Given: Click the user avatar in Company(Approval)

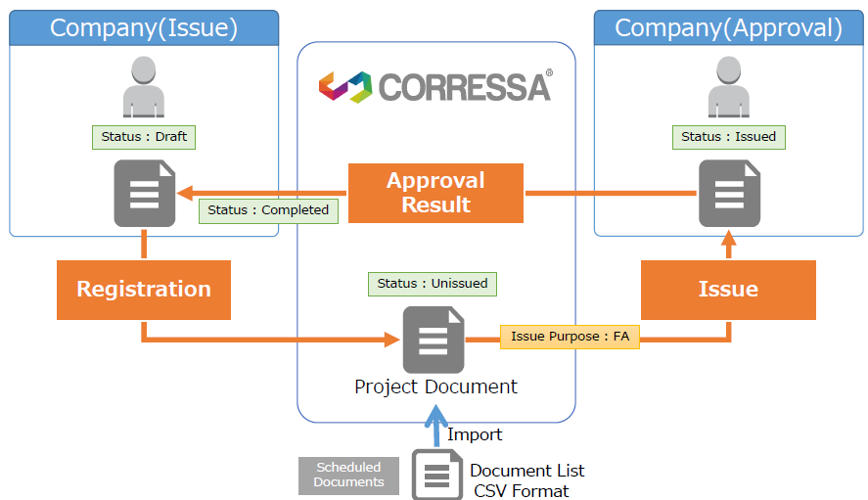Looking at the screenshot, I should pos(728,86).
